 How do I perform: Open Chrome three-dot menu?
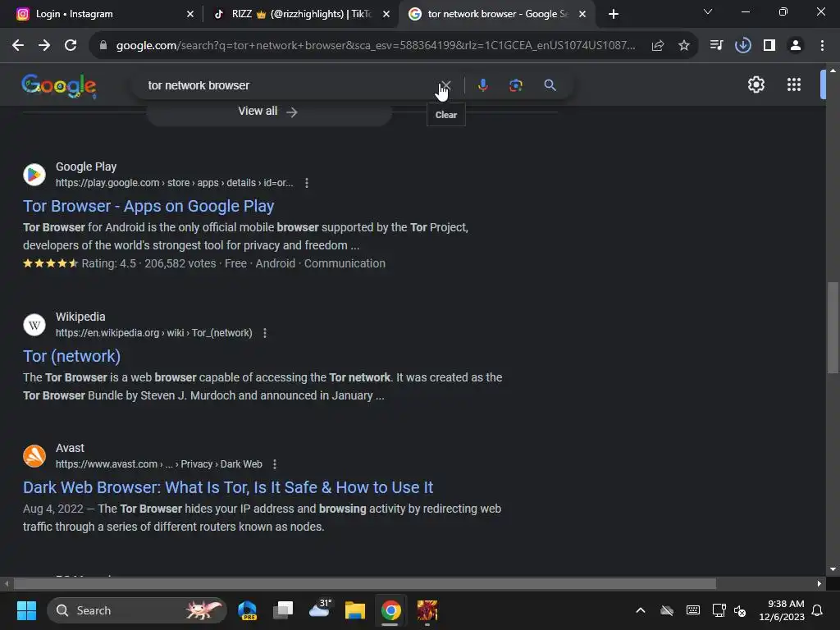coord(822,46)
